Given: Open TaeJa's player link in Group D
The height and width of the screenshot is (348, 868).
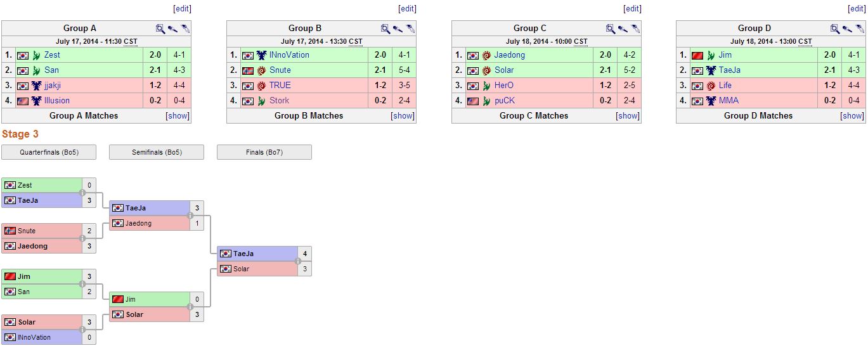Looking at the screenshot, I should (x=729, y=70).
